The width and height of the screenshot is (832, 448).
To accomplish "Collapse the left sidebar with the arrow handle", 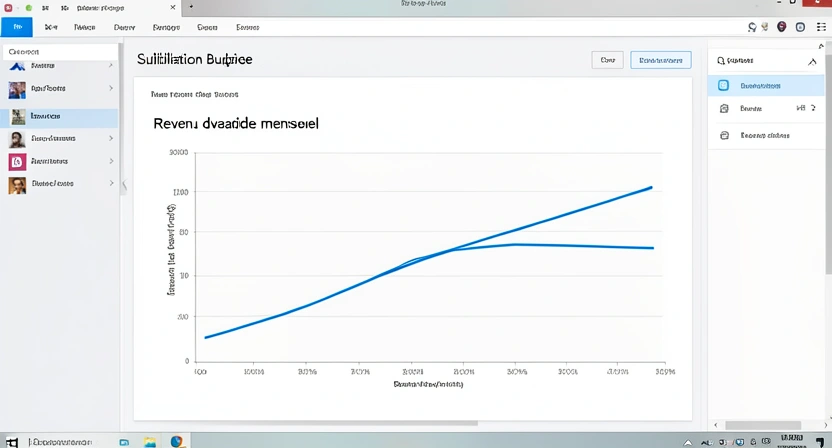I will point(124,185).
